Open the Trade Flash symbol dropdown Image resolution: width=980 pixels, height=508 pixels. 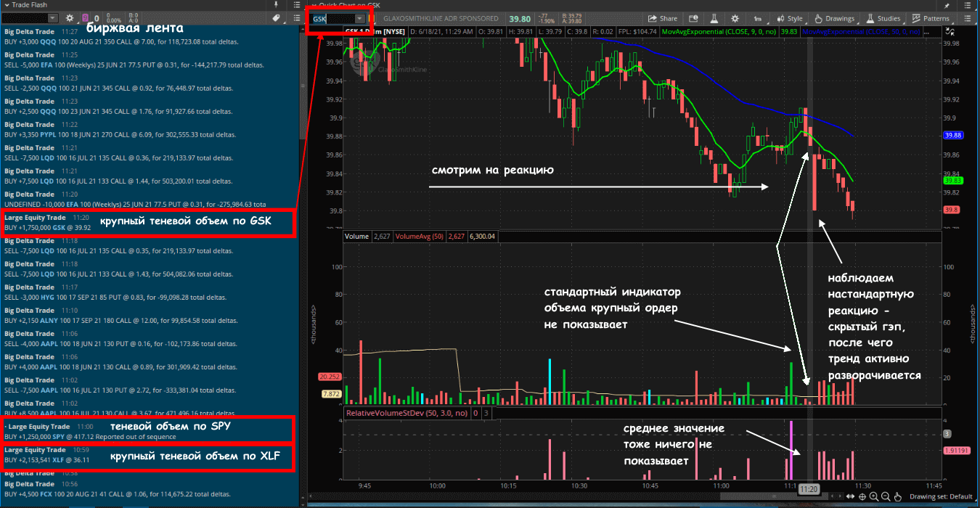(52, 18)
